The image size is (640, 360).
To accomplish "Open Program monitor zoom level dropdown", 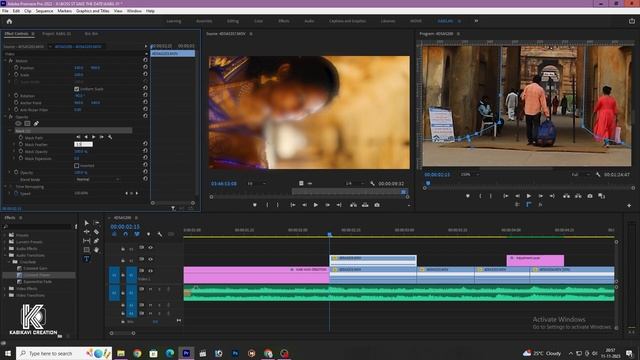I will [x=469, y=175].
